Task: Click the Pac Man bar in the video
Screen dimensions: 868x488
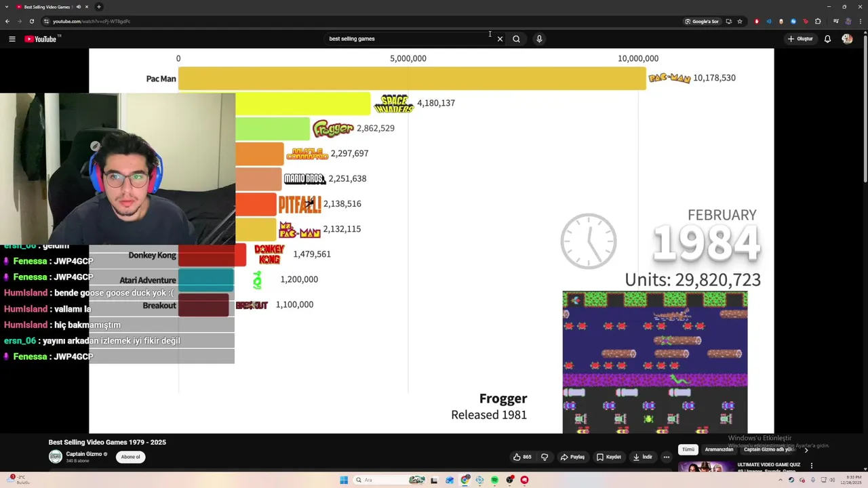Action: tap(412, 78)
